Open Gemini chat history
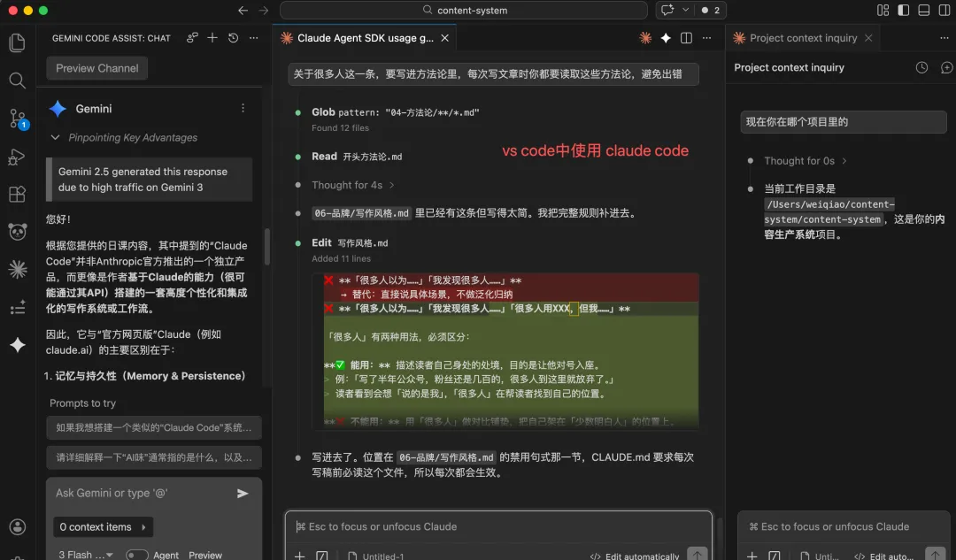This screenshot has height=560, width=956. pyautogui.click(x=233, y=38)
